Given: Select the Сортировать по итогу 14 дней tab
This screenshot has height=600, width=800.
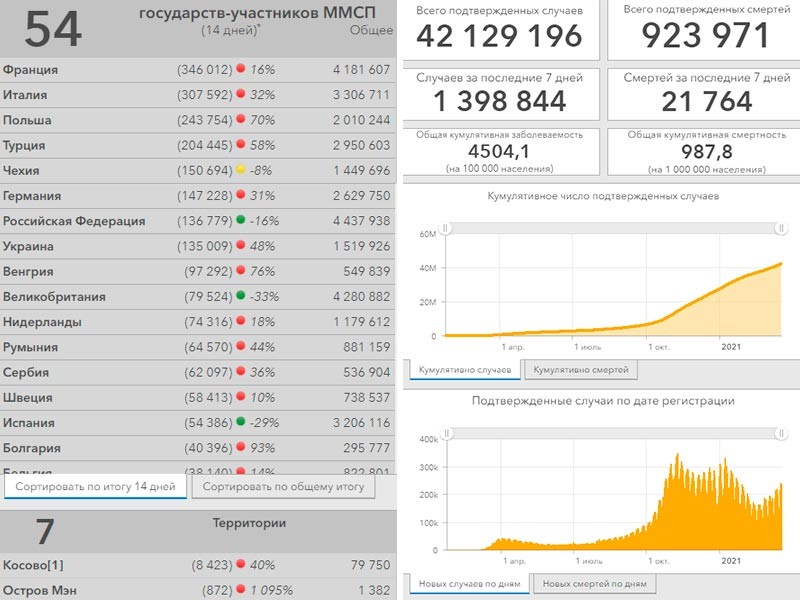Looking at the screenshot, I should click(95, 487).
